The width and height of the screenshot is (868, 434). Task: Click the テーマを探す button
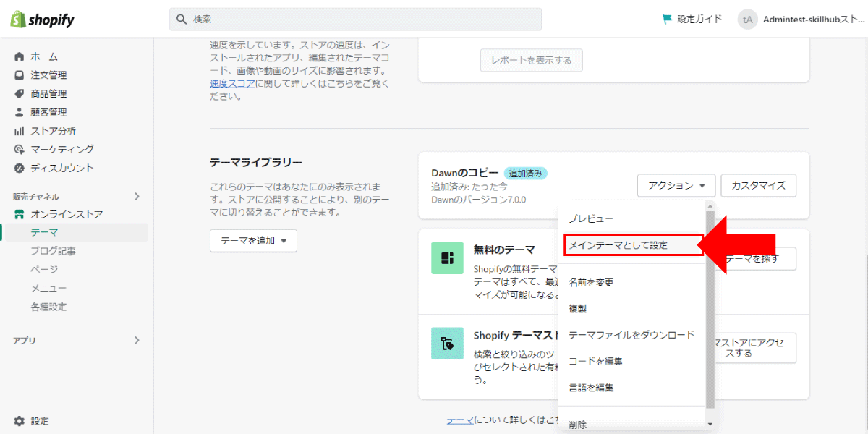click(756, 258)
